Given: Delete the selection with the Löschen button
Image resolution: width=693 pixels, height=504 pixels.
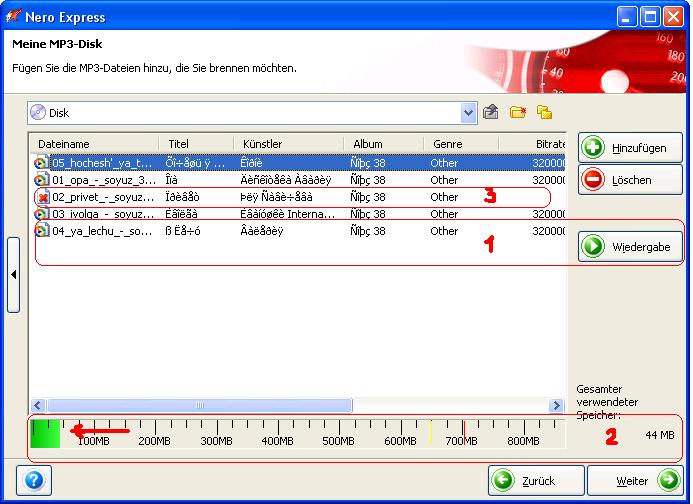Looking at the screenshot, I should click(x=630, y=180).
